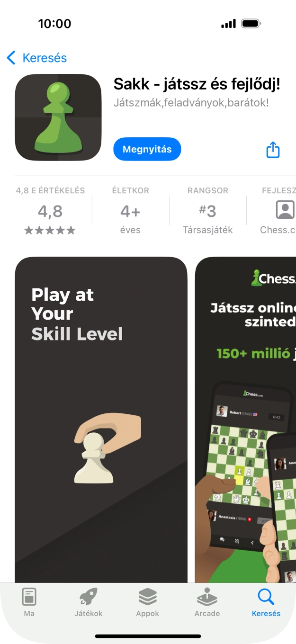Image resolution: width=296 pixels, height=644 pixels.
Task: Tap the Ma tab icon
Action: point(29,597)
